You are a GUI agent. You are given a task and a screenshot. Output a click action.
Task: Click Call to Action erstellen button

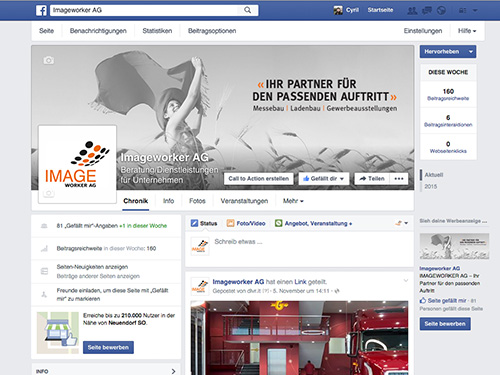click(x=259, y=179)
